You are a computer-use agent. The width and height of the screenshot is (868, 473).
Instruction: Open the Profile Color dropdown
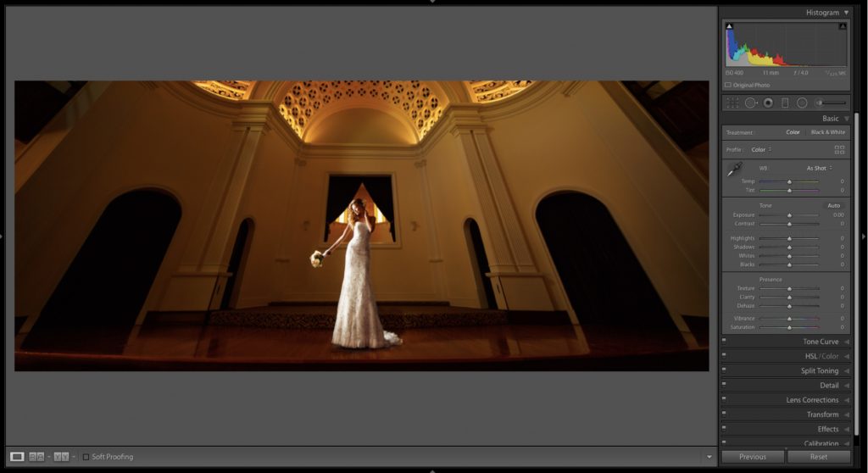tap(762, 149)
